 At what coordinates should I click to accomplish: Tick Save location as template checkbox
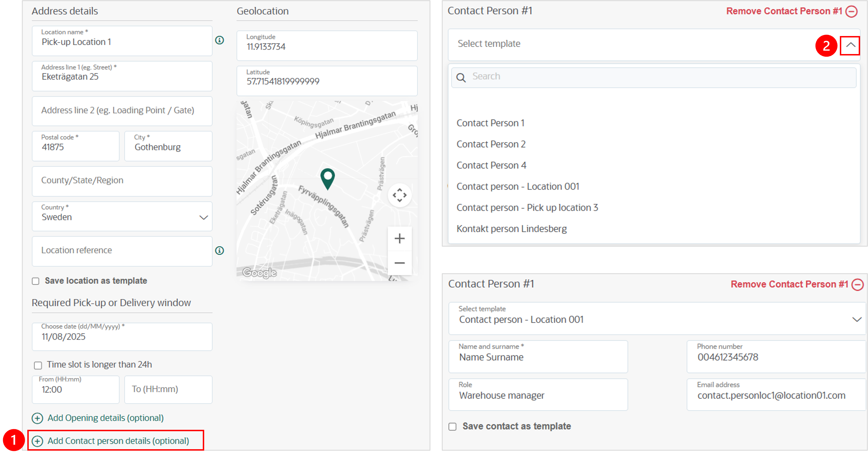[x=35, y=281]
